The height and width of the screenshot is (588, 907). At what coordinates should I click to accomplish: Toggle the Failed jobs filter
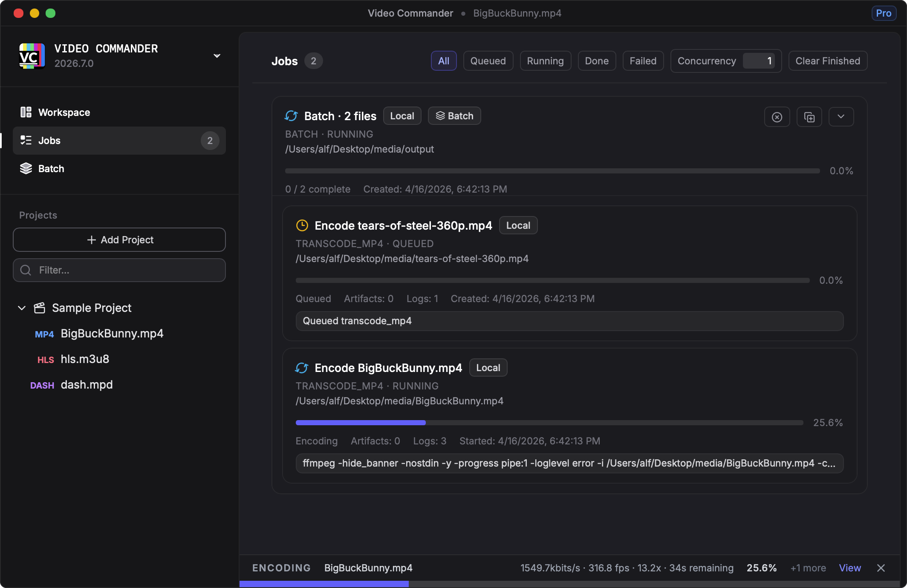click(x=642, y=61)
